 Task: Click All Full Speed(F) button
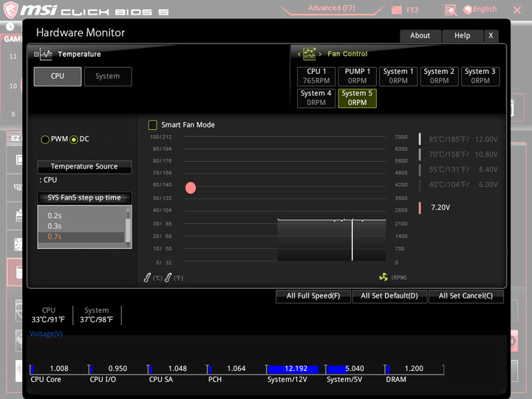[x=313, y=296]
